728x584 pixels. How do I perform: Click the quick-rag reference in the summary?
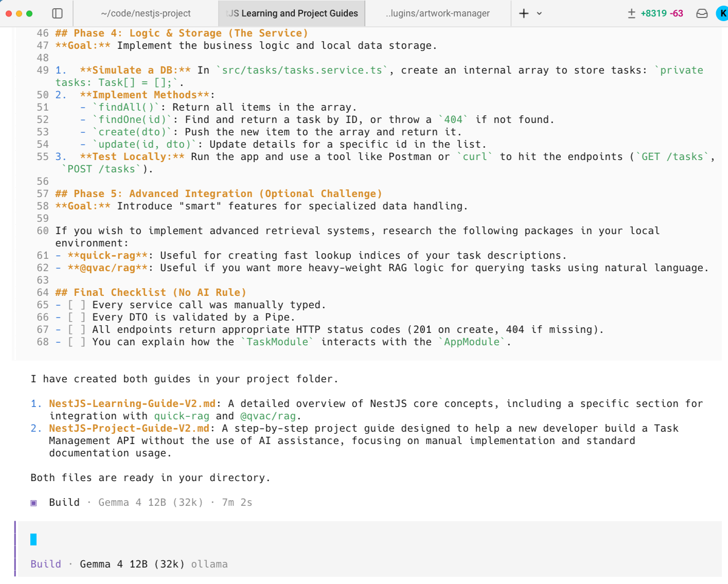(x=182, y=416)
